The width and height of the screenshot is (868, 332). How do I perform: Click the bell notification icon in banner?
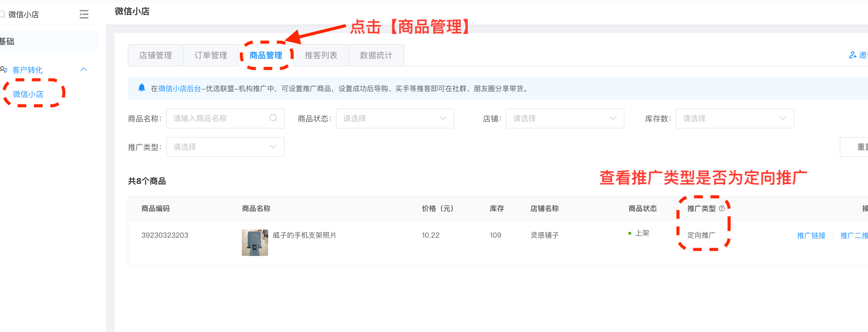click(x=142, y=88)
